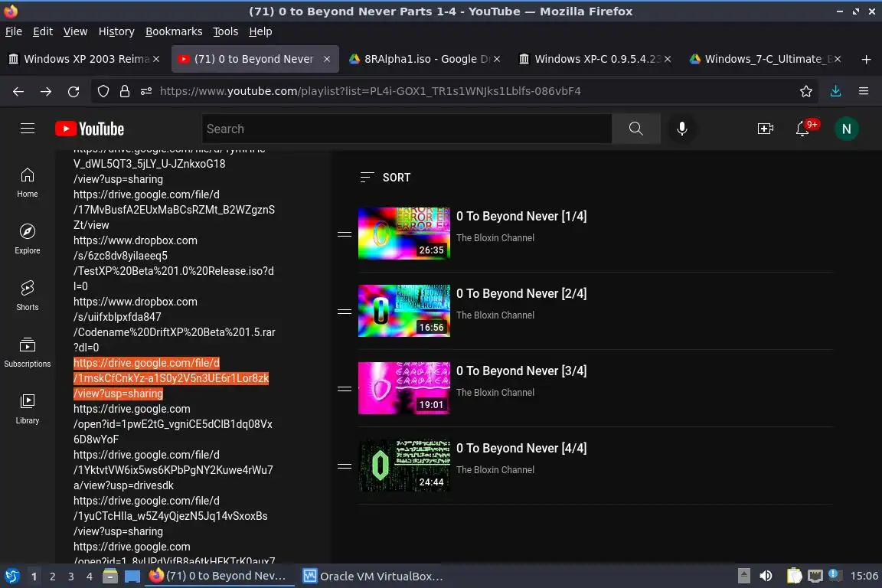The width and height of the screenshot is (882, 588).
Task: Open the desktop start menu icon
Action: coord(11,576)
